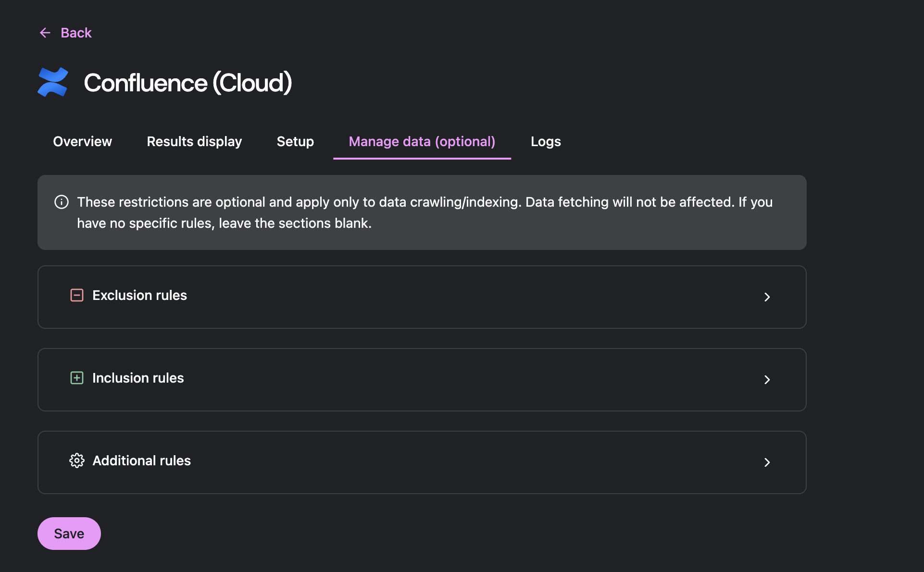Switch to the Results display tab
924x572 pixels.
tap(194, 141)
